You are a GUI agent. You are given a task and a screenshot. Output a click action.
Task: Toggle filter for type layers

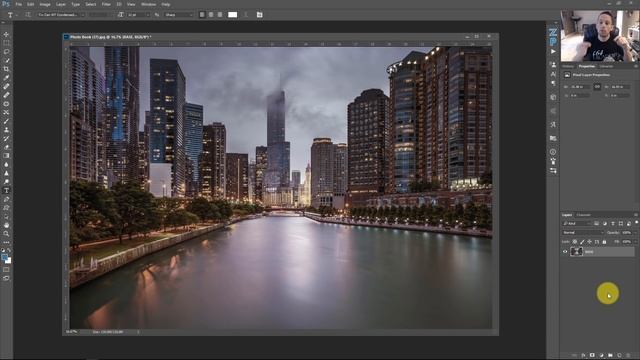(x=613, y=224)
